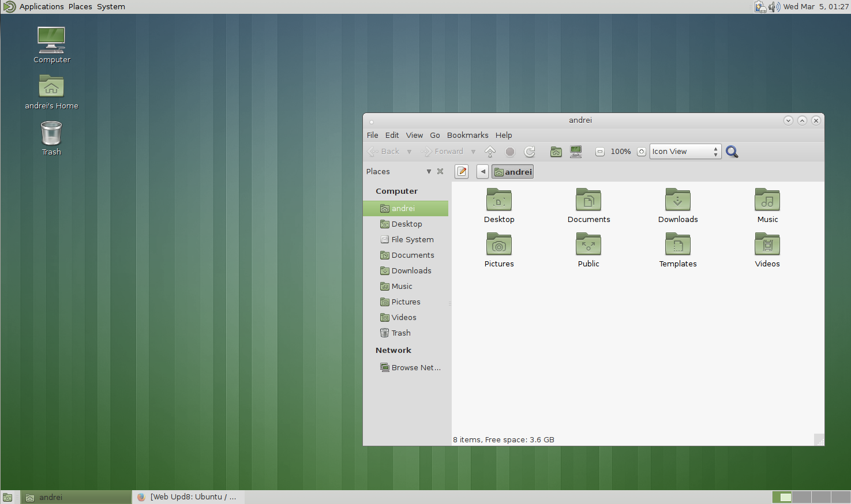The width and height of the screenshot is (851, 504).
Task: Select the andrei path bar toggle button
Action: (x=512, y=171)
